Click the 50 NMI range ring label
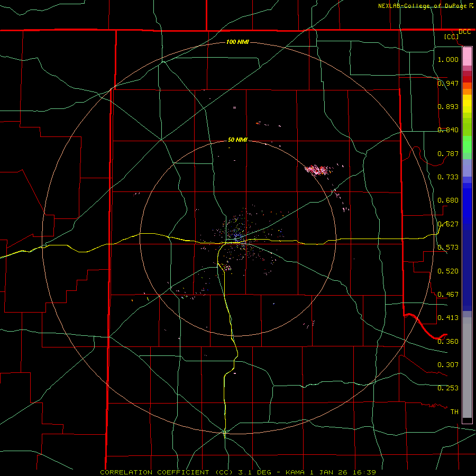The image size is (476, 476). tap(237, 140)
